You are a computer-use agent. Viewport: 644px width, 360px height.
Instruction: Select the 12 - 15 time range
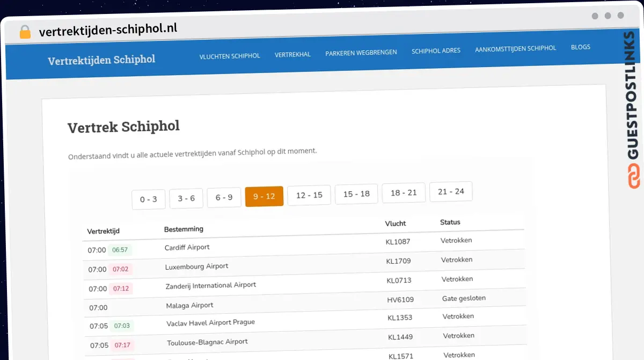309,195
